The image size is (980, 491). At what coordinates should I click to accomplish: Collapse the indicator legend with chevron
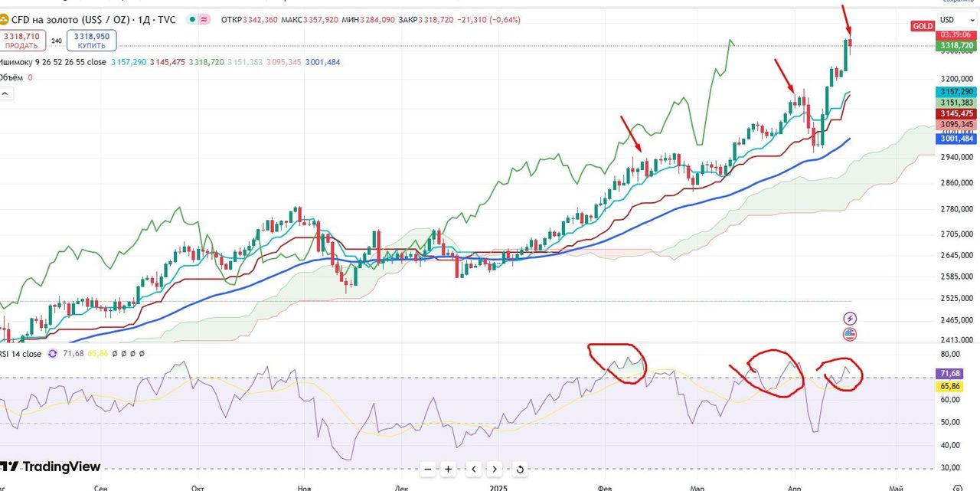6,93
